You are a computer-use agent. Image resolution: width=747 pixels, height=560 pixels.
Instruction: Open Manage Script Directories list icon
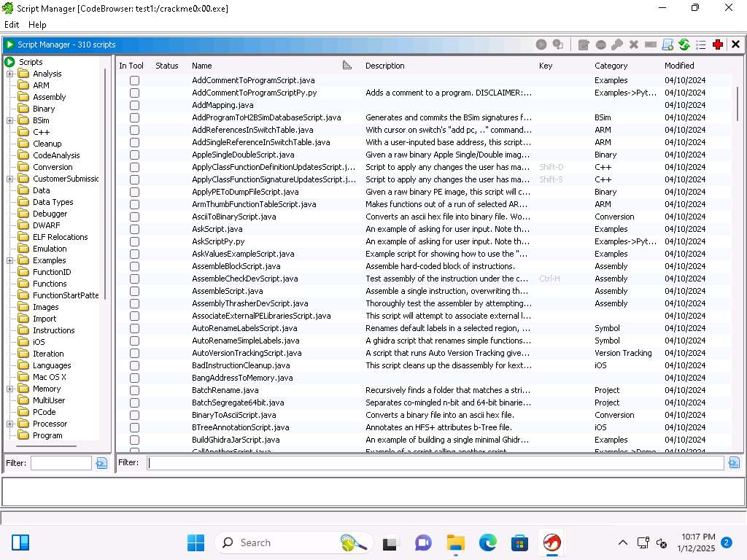point(701,44)
